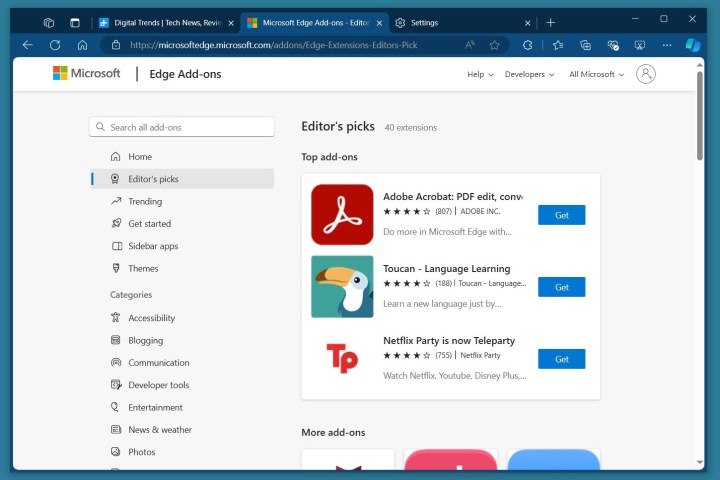Open the Favorites list icon in the toolbar
Screen dimensions: 720x480
coord(558,45)
